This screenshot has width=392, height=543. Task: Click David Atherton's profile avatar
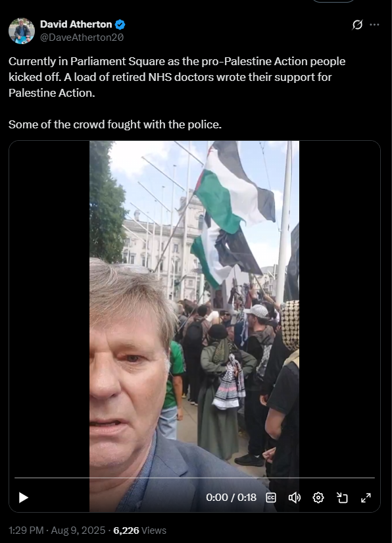click(x=22, y=31)
